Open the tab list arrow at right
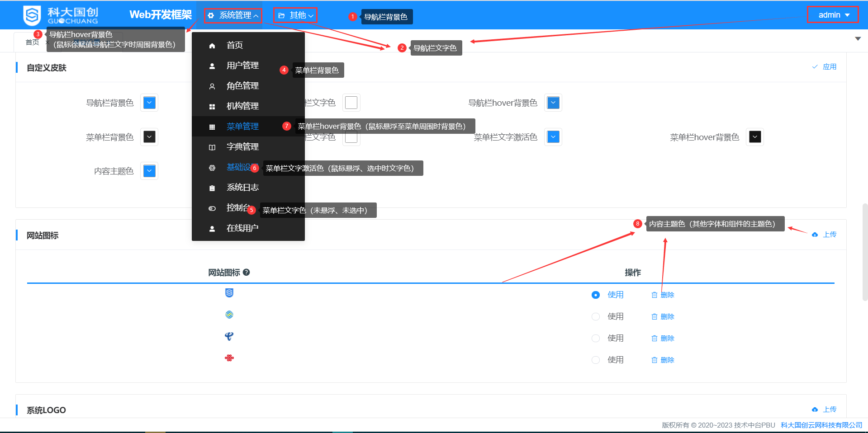 [858, 39]
